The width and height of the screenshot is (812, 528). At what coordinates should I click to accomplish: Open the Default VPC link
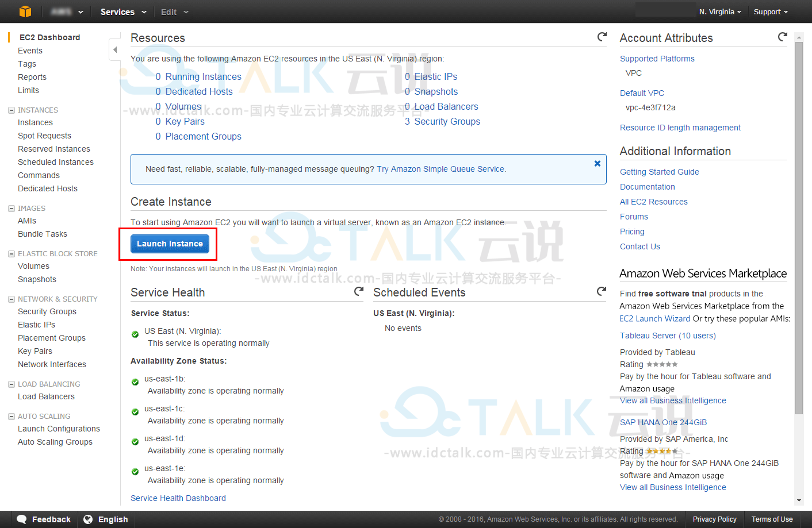pos(642,93)
